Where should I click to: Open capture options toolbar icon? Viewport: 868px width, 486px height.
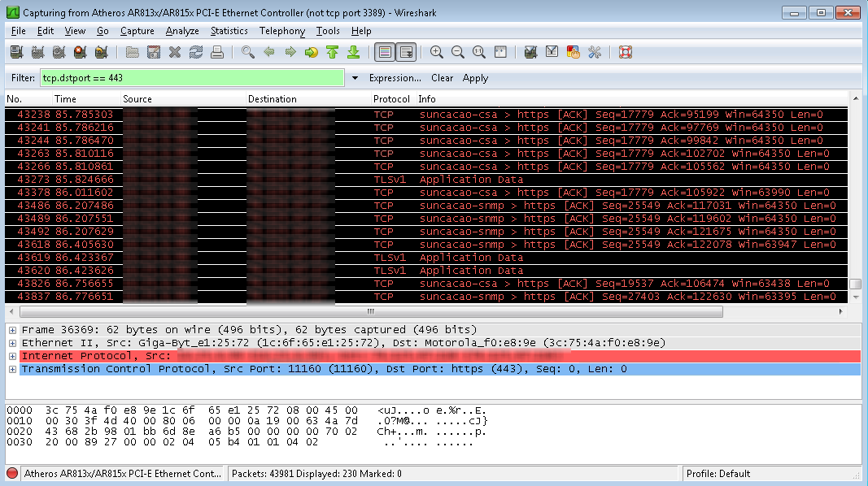pyautogui.click(x=37, y=52)
